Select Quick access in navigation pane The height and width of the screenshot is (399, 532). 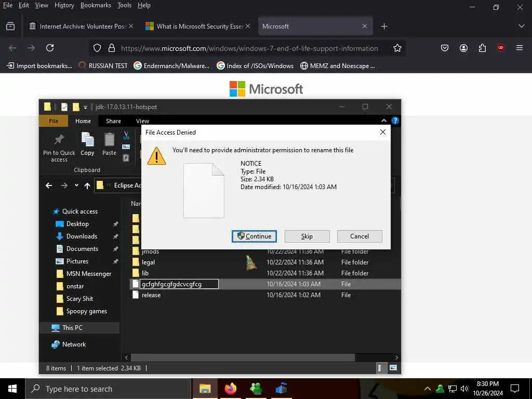79,211
